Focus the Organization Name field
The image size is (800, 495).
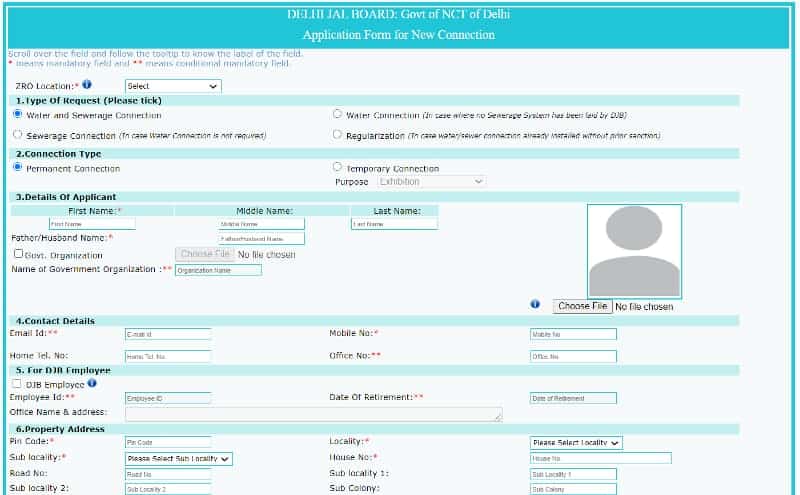point(218,270)
